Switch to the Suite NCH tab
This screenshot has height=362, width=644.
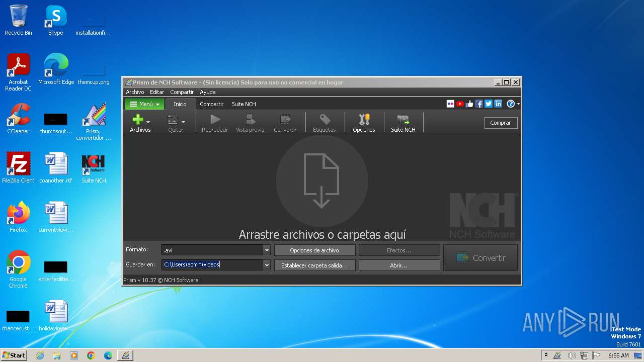click(244, 104)
